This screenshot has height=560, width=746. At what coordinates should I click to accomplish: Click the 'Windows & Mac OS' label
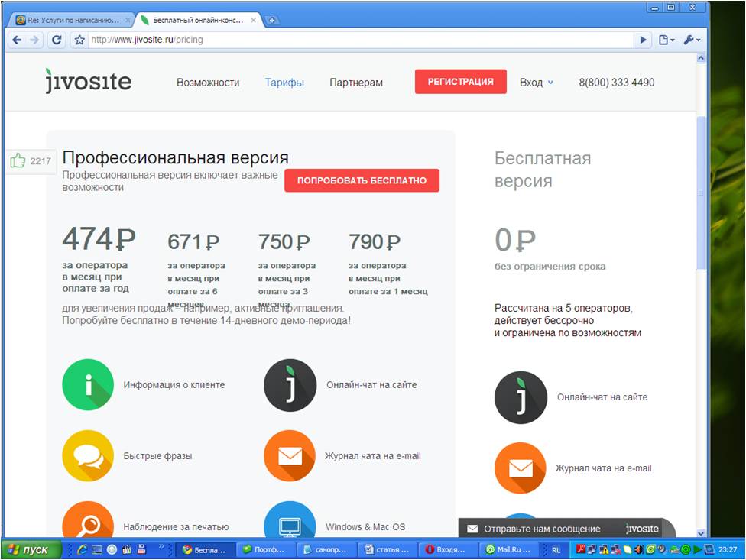click(365, 526)
